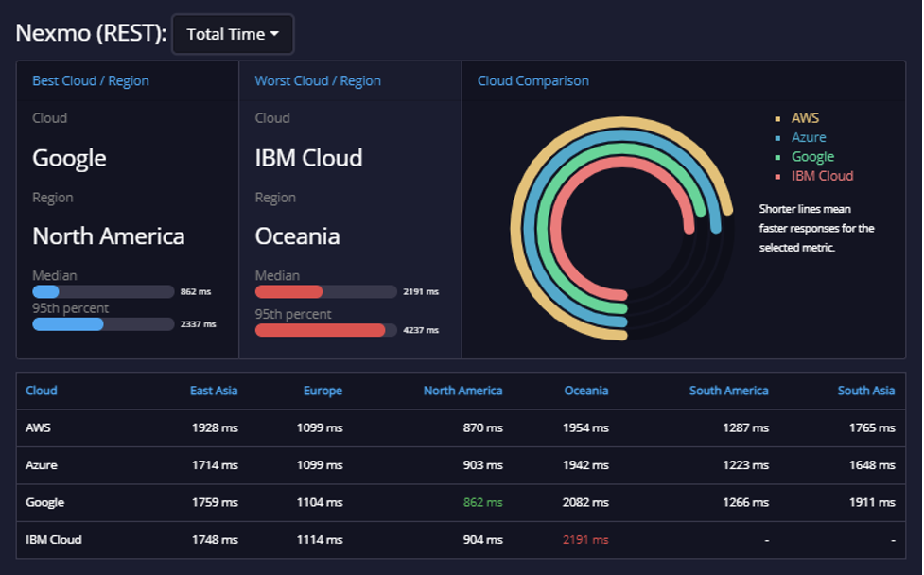Sort table by Cloud column header
924x575 pixels.
point(42,391)
